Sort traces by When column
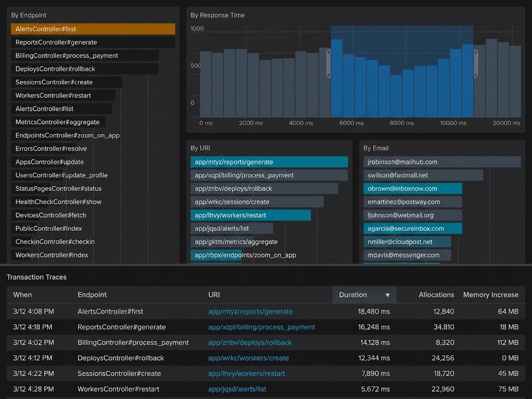The width and height of the screenshot is (532, 399). pos(22,295)
